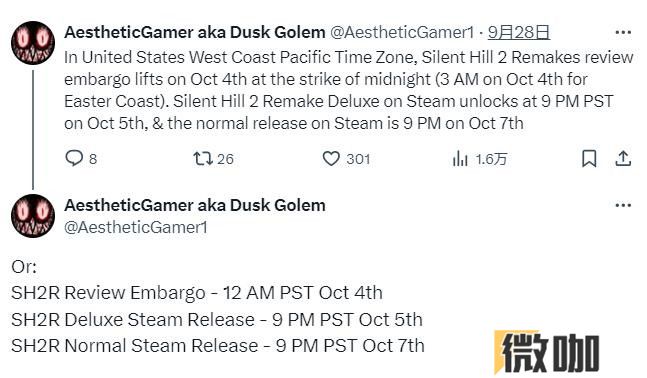Click the first tweet's text about review embargo
Screen dimensions: 647x378
[349, 90]
